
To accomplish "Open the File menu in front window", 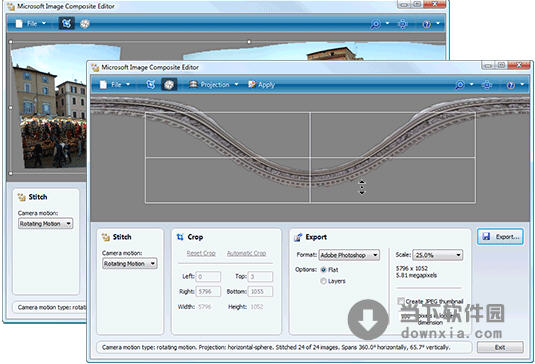I will (x=115, y=84).
